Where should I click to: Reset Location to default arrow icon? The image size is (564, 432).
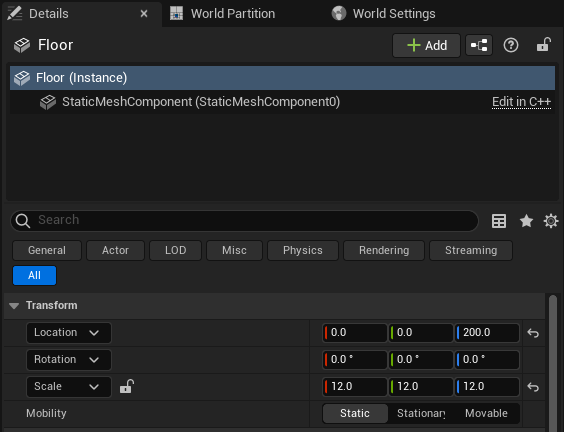(533, 333)
